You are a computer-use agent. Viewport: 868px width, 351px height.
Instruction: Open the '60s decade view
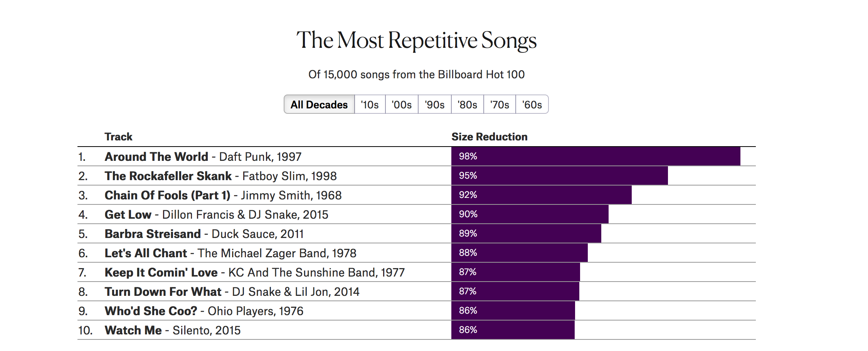tap(532, 104)
